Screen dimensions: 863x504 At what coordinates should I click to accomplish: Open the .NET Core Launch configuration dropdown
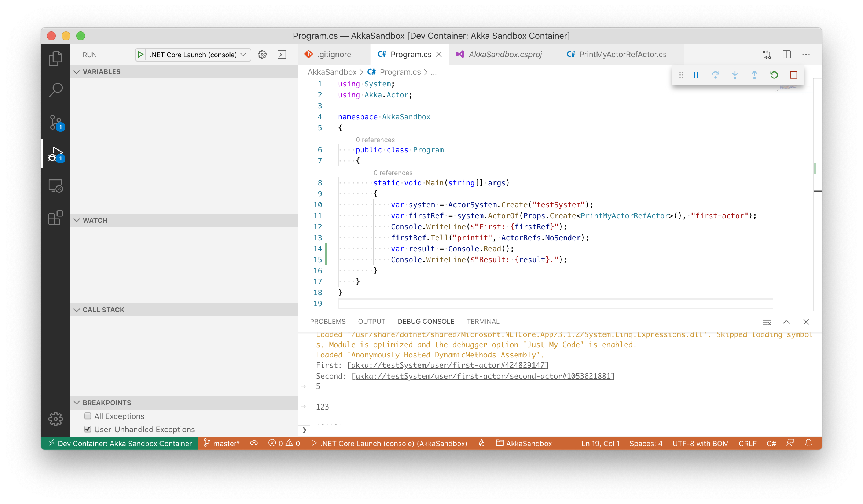(243, 55)
